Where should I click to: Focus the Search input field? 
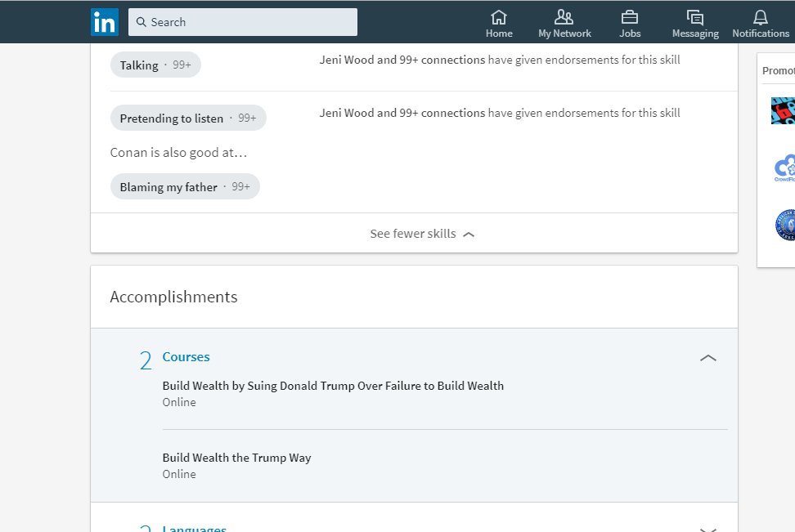pyautogui.click(x=242, y=22)
